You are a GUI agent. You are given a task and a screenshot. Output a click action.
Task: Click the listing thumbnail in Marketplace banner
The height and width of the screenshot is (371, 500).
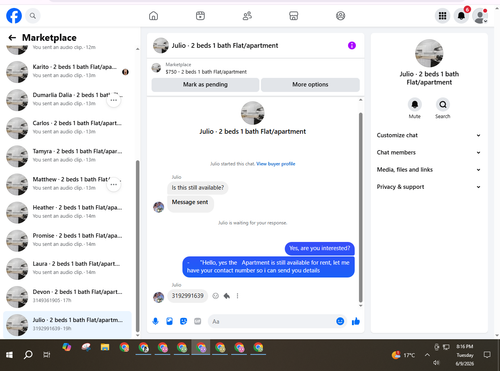point(156,68)
